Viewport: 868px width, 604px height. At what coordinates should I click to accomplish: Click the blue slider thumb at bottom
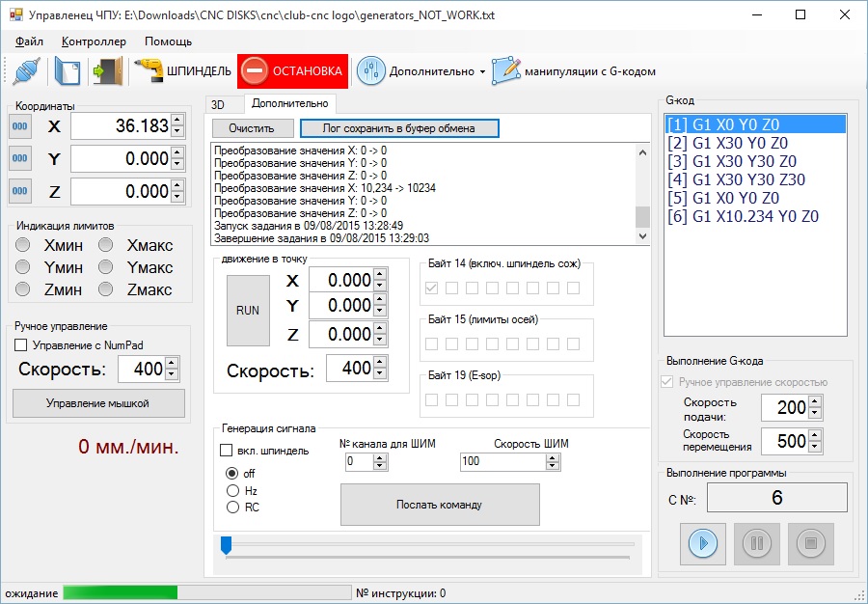click(226, 545)
